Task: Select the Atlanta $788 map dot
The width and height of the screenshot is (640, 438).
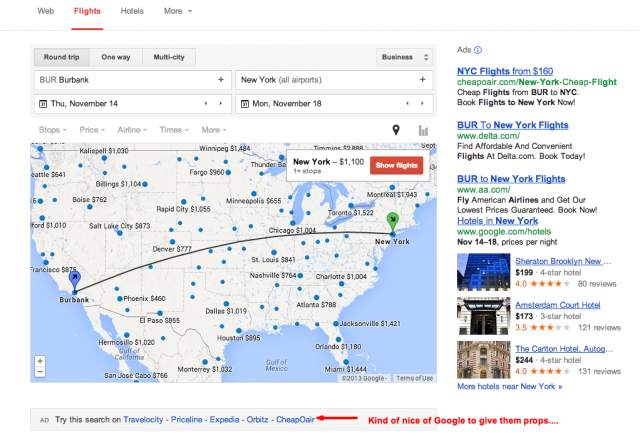Action: (x=316, y=298)
